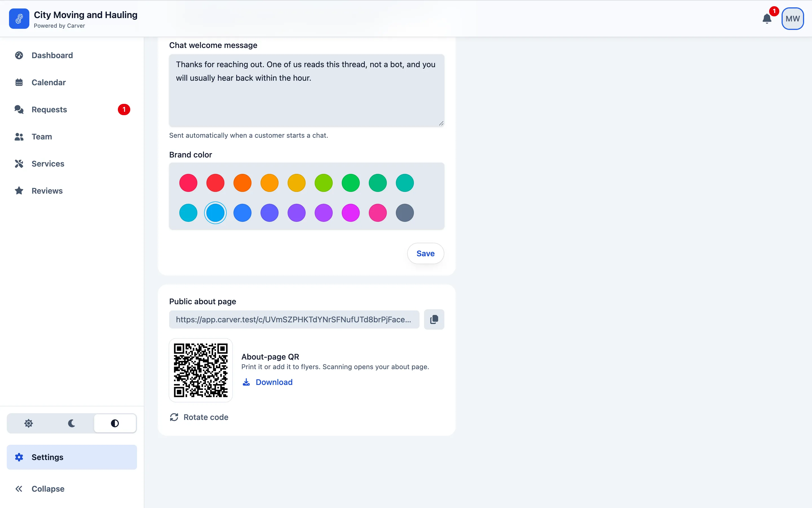Image resolution: width=812 pixels, height=508 pixels.
Task: Click the about-page QR code image
Action: pos(201,370)
